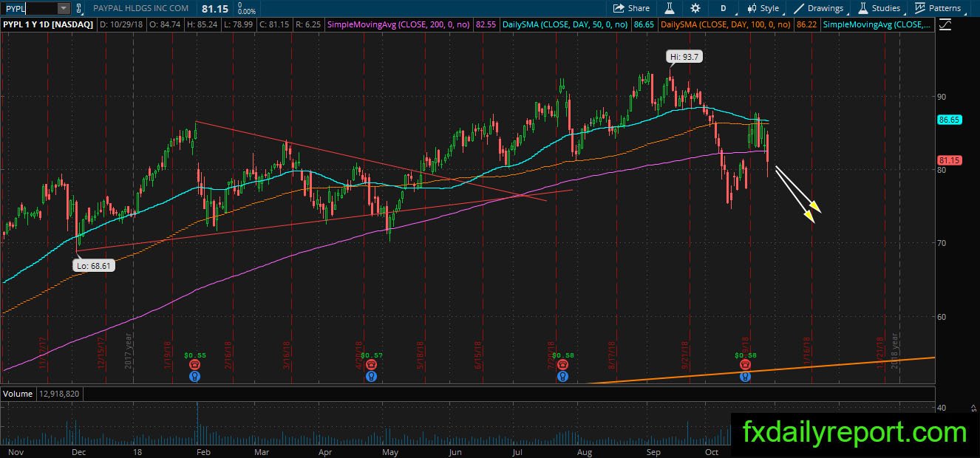Click the January earnings phone icon
Image resolution: width=980 pixels, height=458 pixels.
tap(194, 365)
